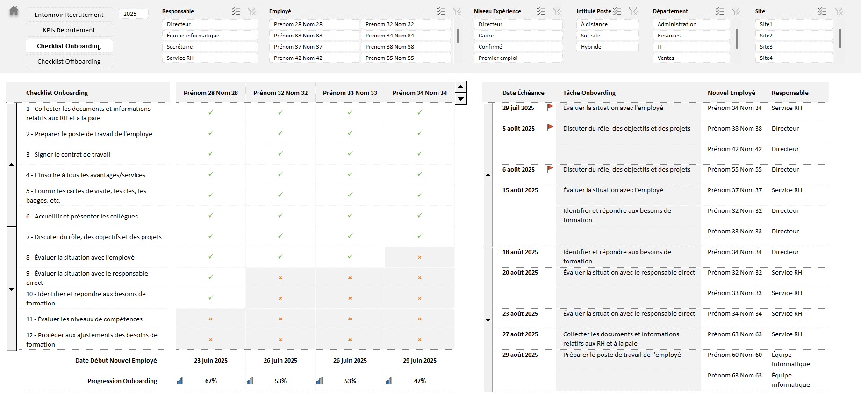Switch to the Checklist Offboarding page
This screenshot has height=399, width=868.
(69, 62)
